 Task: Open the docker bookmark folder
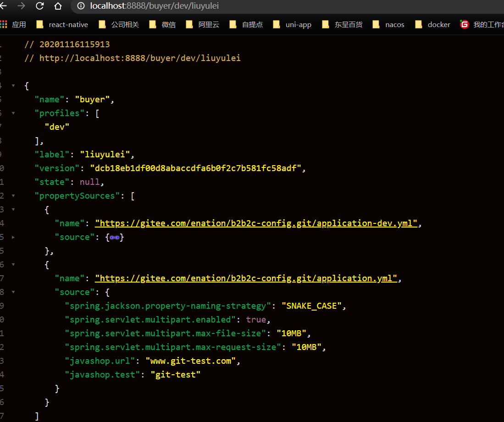pyautogui.click(x=433, y=24)
